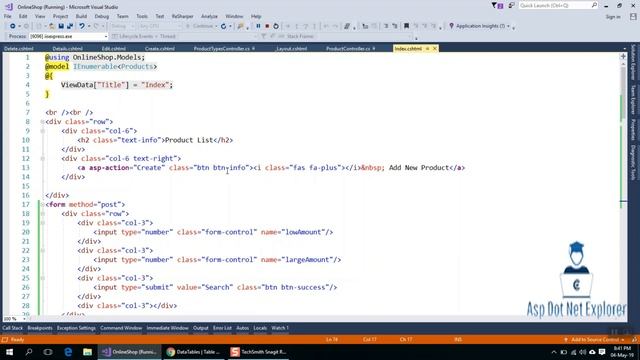640x360 pixels.
Task: Close the Index.cshtml tab
Action: [435, 49]
